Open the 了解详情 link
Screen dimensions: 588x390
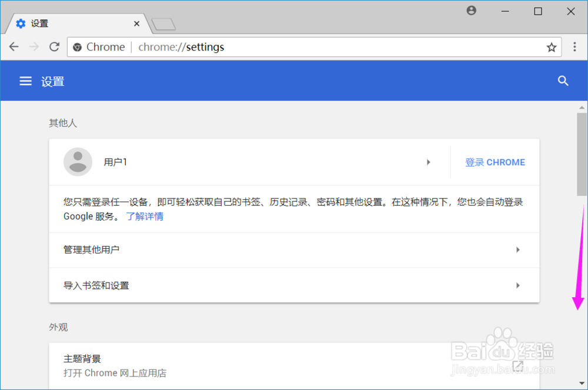pyautogui.click(x=145, y=217)
